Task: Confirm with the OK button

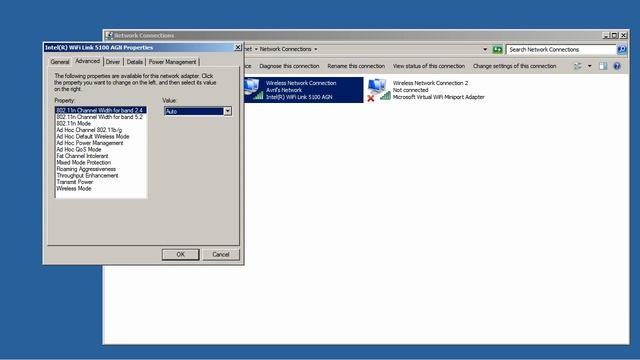Action: point(180,254)
